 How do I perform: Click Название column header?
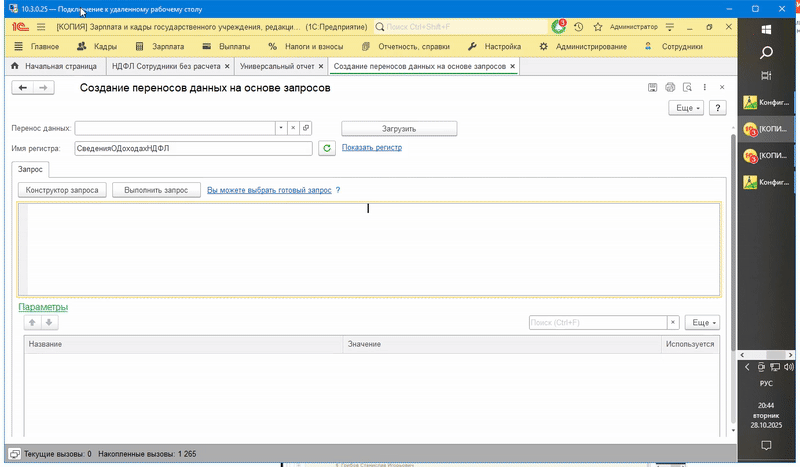184,344
